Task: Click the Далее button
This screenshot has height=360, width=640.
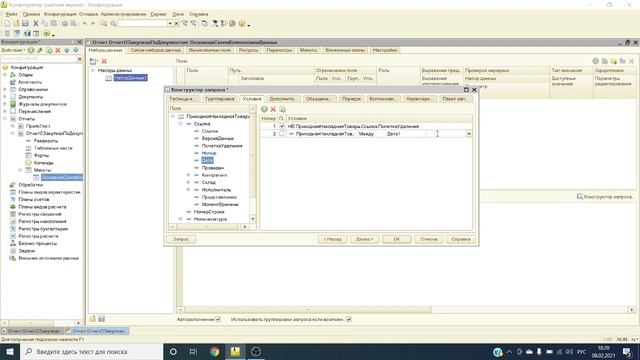Action: coord(364,239)
